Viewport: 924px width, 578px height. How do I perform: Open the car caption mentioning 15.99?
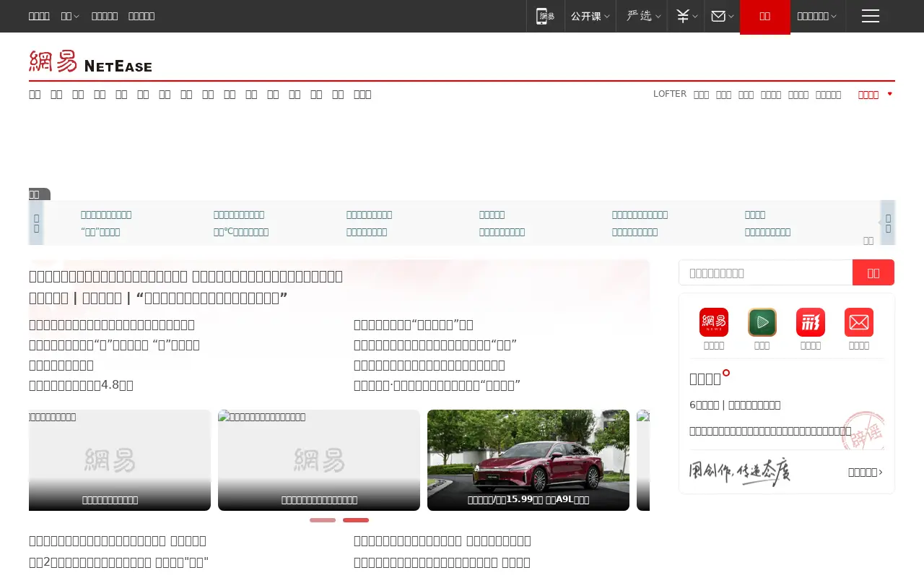(x=528, y=499)
